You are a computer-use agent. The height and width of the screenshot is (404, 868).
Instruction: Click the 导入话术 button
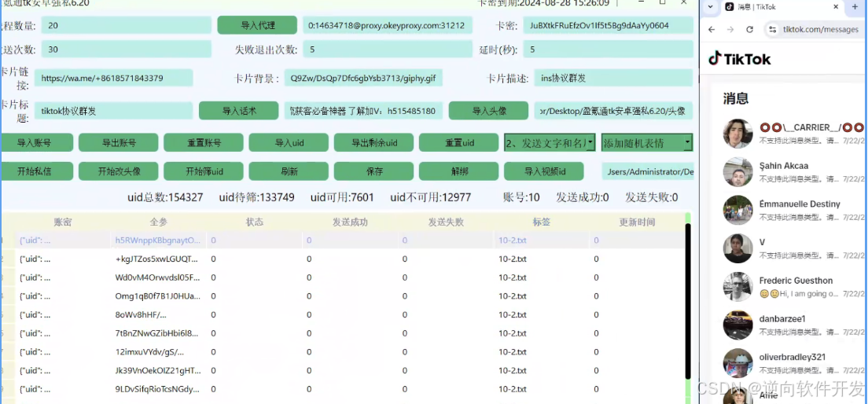238,111
